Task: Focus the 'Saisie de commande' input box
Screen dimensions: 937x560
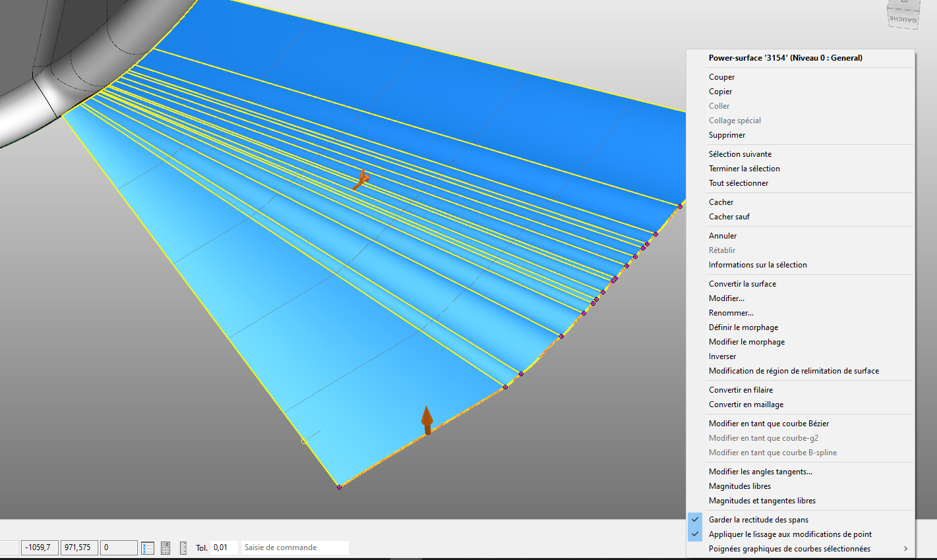Action: click(x=295, y=547)
